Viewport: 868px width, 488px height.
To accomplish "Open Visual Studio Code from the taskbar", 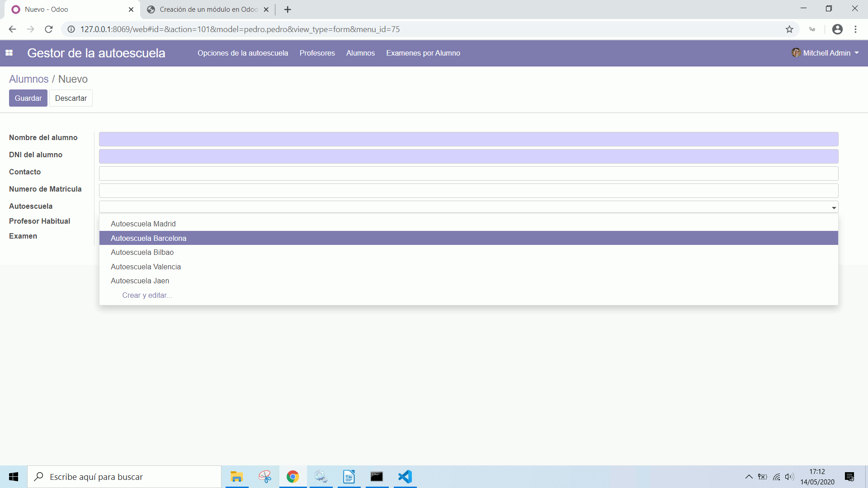I will [405, 477].
